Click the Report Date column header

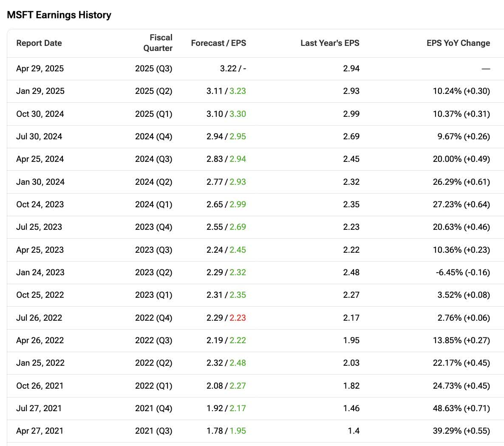pos(39,43)
